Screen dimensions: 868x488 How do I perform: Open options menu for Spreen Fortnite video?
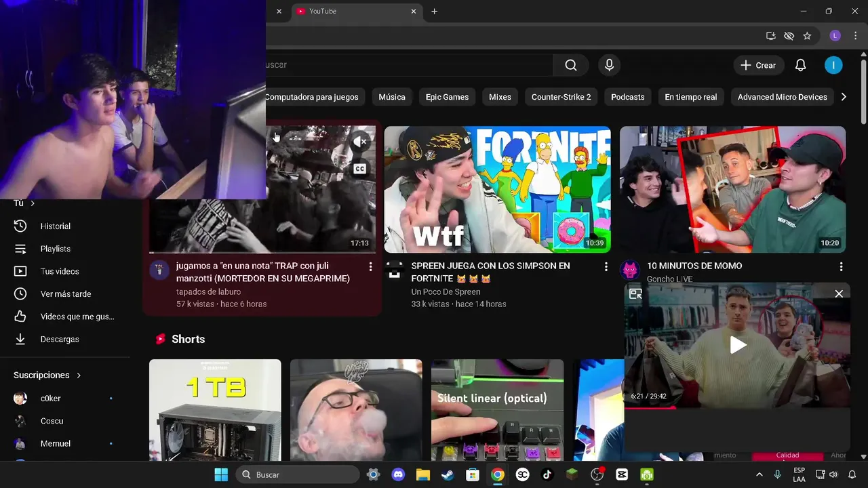[x=606, y=267]
